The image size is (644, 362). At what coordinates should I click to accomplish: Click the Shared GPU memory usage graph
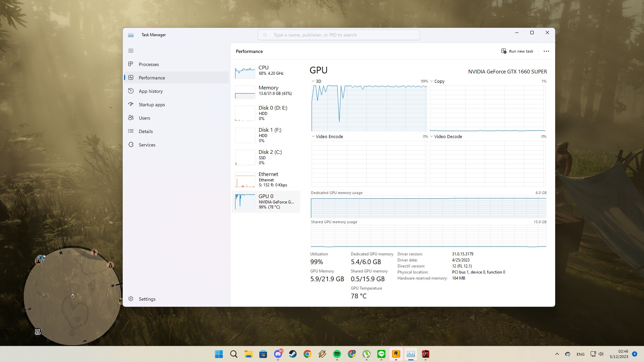(428, 236)
